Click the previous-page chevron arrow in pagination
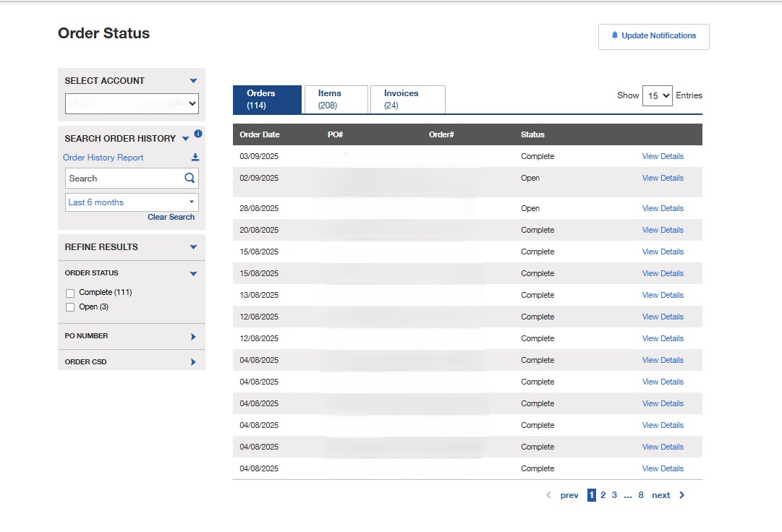The height and width of the screenshot is (532, 782). click(x=548, y=494)
